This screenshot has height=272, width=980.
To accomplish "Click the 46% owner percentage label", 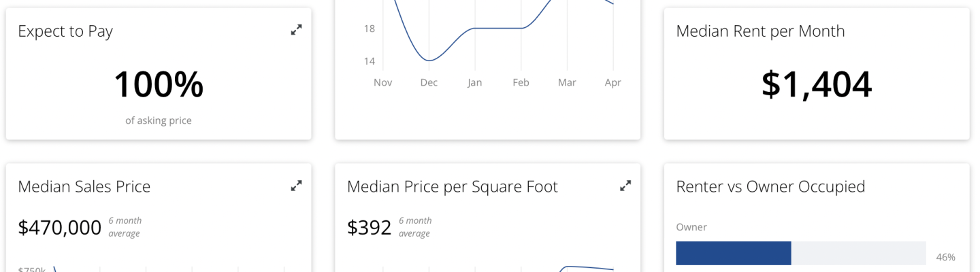I will 946,257.
